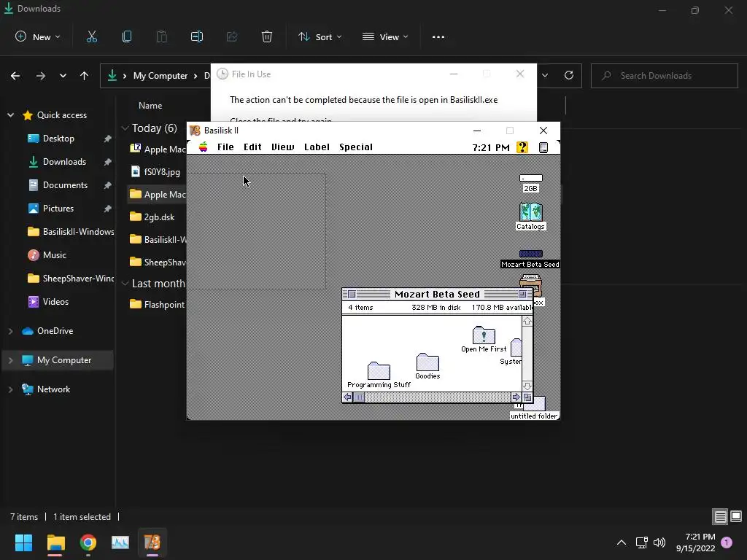Click the vertical scroll down arrow
Image resolution: width=747 pixels, height=560 pixels.
(x=527, y=386)
